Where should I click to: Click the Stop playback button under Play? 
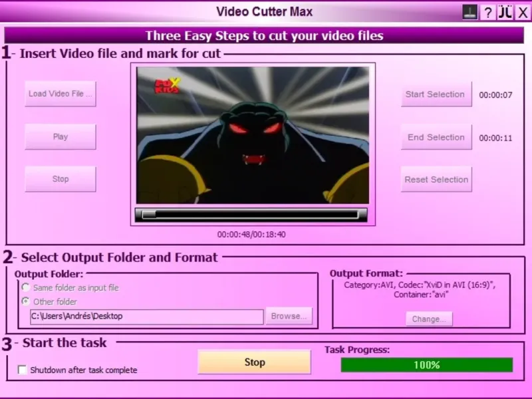click(x=61, y=179)
